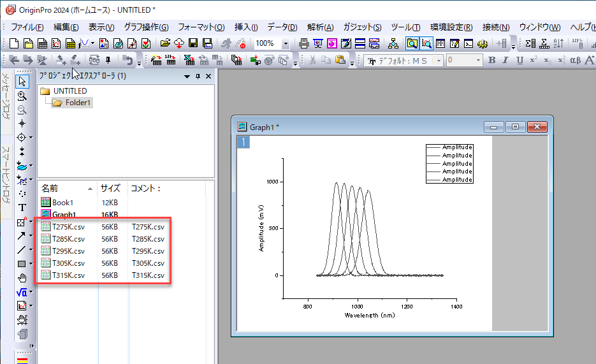This screenshot has height=364, width=596.
Task: Create a new workbook from the toolbar
Action: 42,44
